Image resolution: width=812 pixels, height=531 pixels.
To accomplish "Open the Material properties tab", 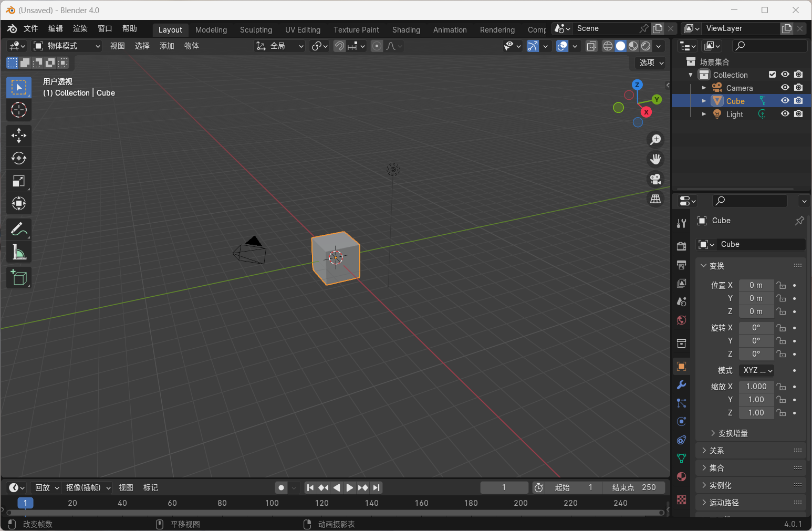I will (681, 477).
